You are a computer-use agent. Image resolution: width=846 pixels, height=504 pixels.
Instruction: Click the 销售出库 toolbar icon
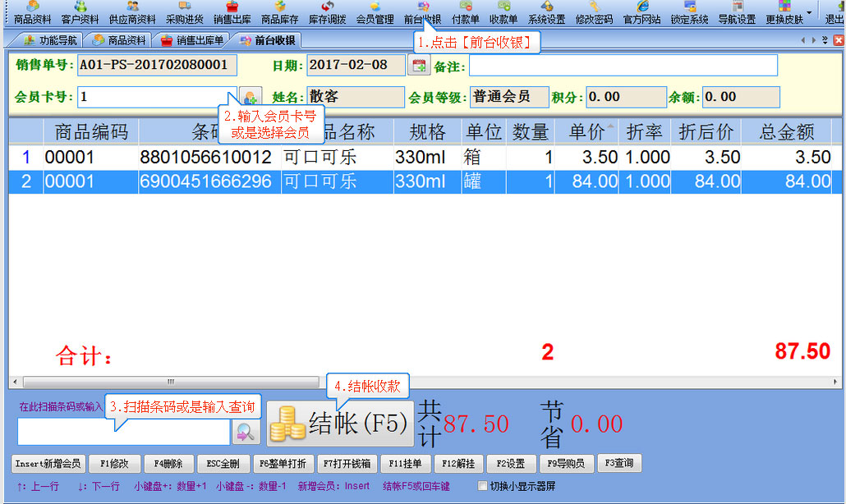232,13
